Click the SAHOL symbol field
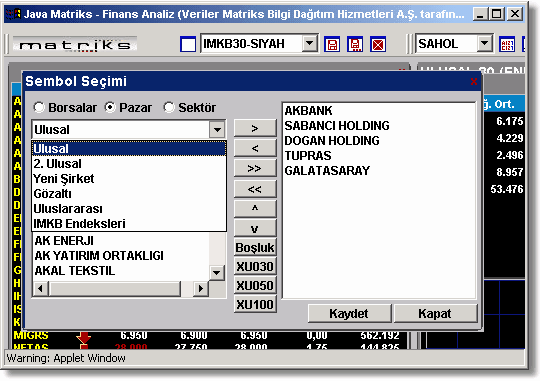This screenshot has height=381, width=540. coord(447,44)
